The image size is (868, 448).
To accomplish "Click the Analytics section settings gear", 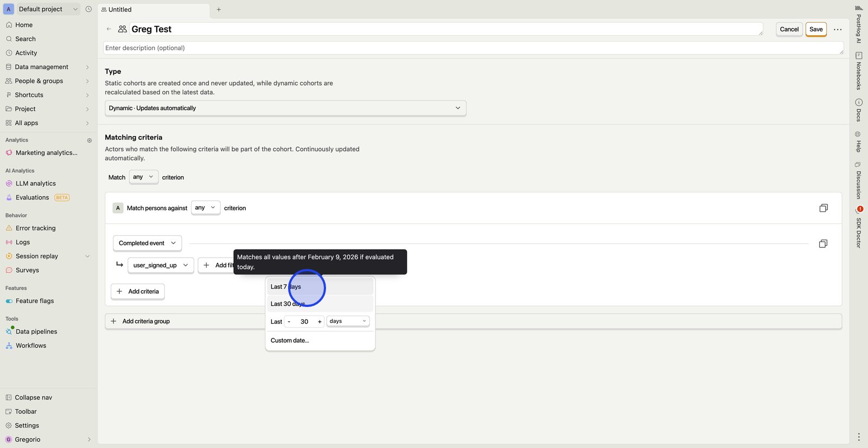I will point(90,140).
